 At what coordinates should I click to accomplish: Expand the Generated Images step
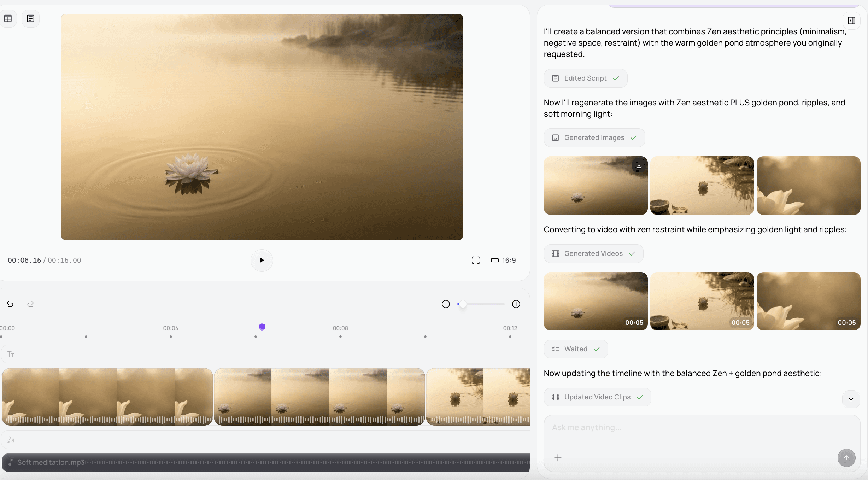594,137
